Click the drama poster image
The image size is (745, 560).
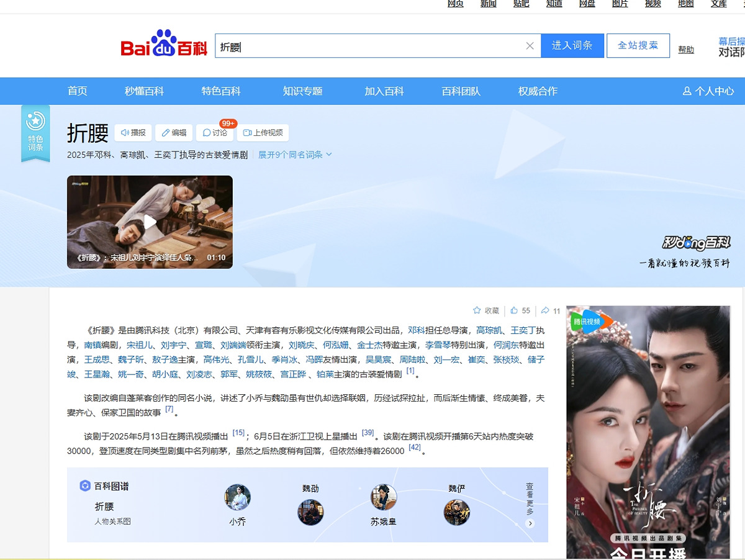pos(648,432)
